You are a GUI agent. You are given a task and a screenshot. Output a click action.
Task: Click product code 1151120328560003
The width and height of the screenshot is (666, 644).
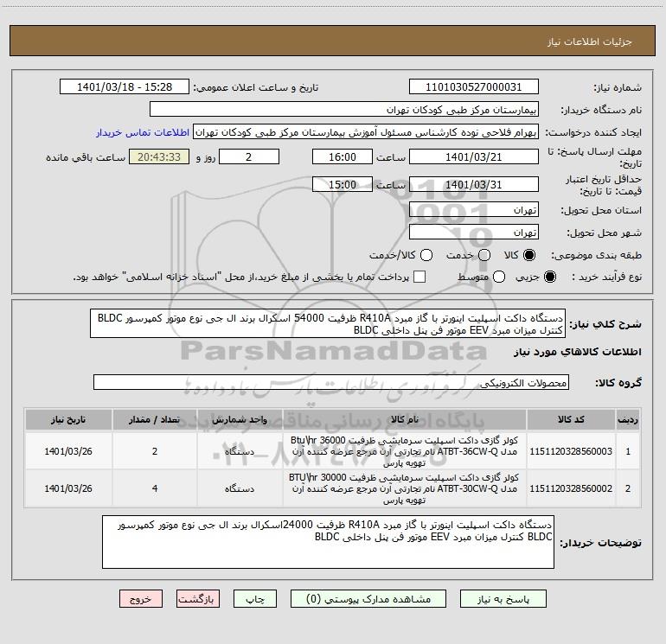click(x=571, y=451)
